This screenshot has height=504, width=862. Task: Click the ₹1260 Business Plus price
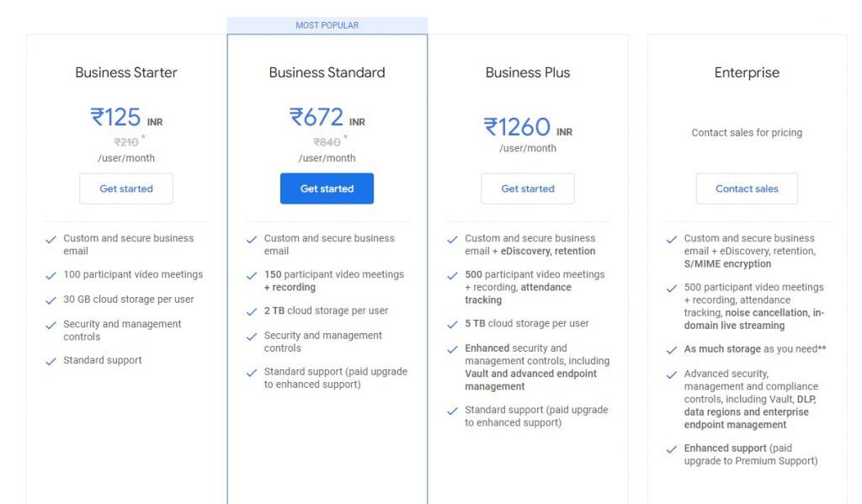tap(517, 127)
